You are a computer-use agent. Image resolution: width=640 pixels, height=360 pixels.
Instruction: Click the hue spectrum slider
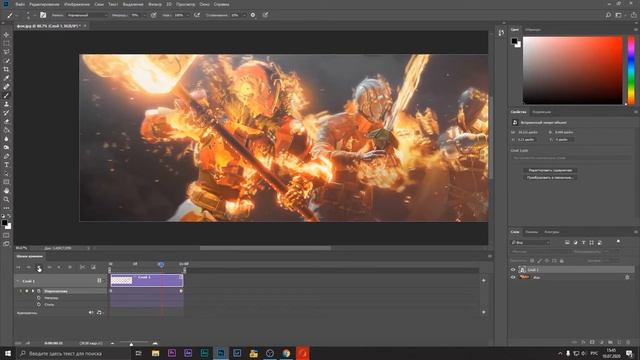[631, 70]
